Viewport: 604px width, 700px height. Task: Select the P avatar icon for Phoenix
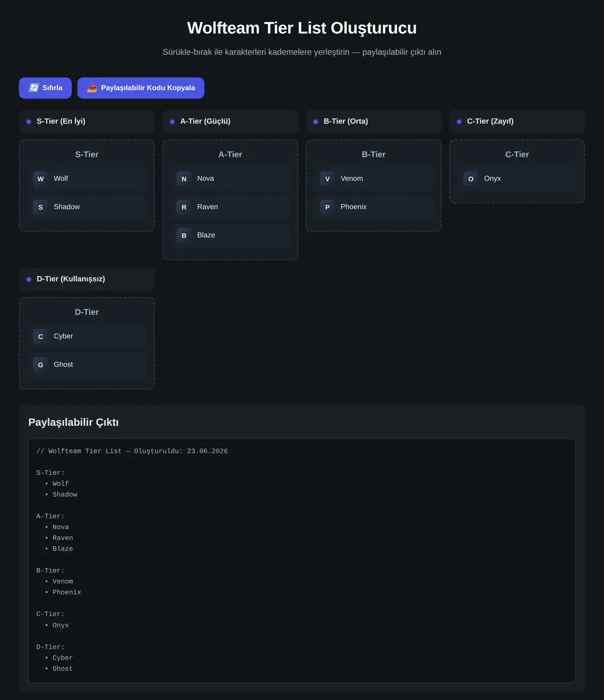pos(328,207)
